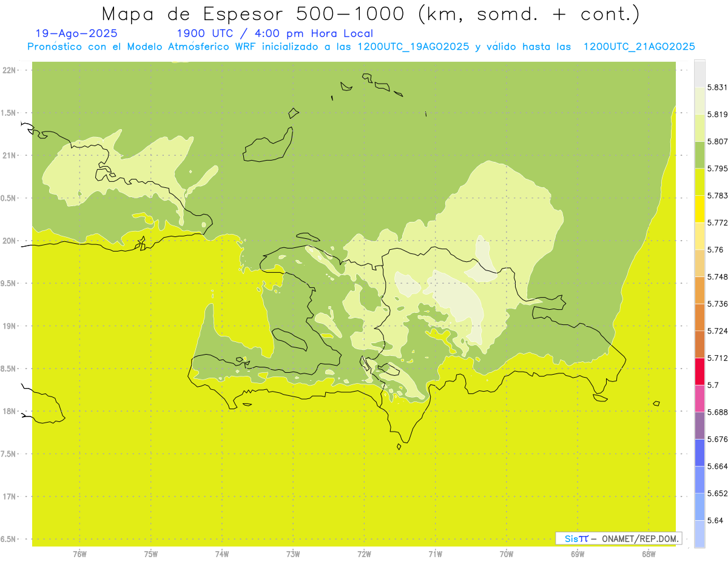Click the legend value '5.664'
Viewport: 728px width, 562px height.
717,466
